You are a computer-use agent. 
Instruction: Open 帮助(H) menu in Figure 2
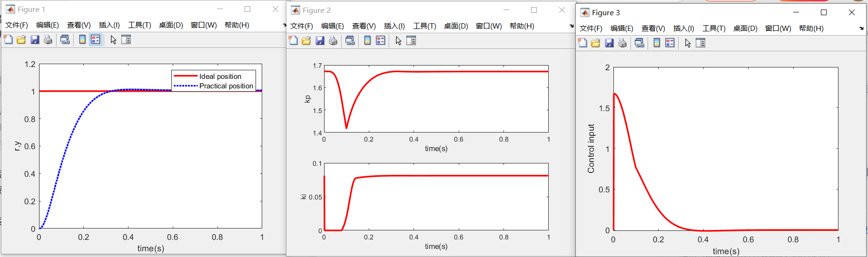coord(522,26)
